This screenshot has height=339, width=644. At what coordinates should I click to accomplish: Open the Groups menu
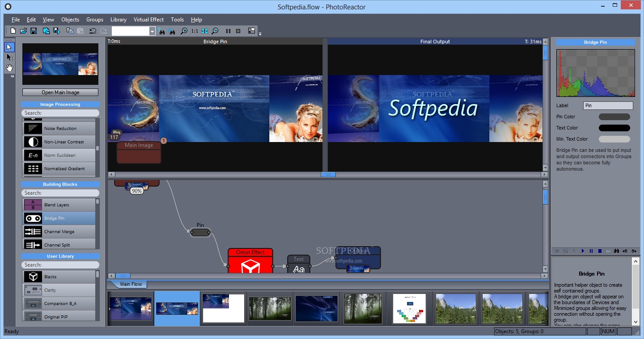pos(95,20)
